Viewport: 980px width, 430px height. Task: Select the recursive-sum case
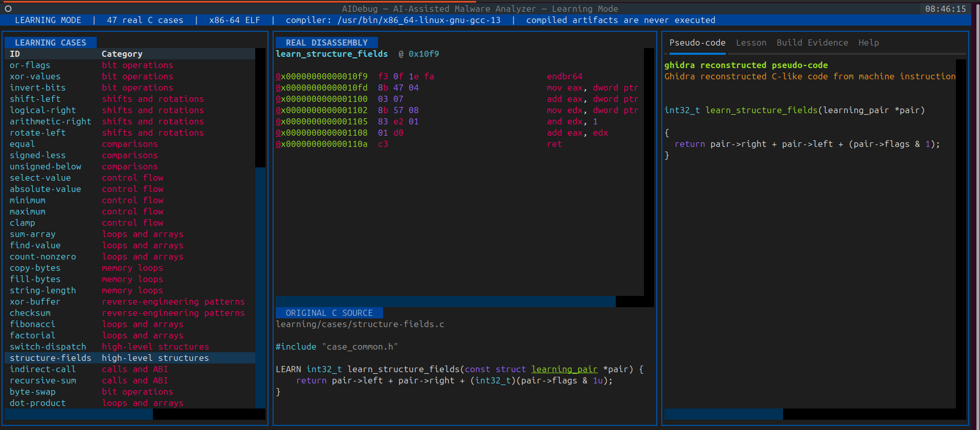[x=130, y=380]
